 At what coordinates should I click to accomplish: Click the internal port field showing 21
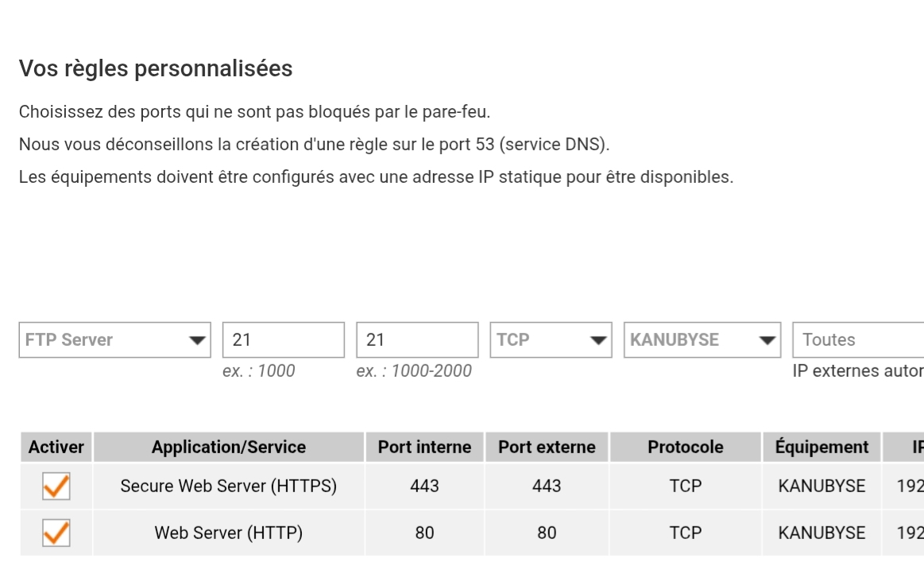tap(283, 340)
